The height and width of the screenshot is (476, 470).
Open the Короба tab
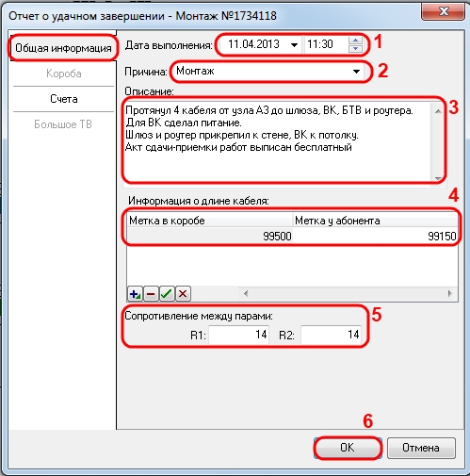[x=64, y=74]
